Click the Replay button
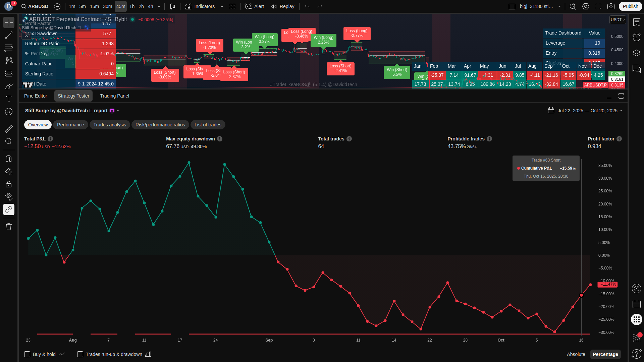Screen dimensions: 644x362 click(x=283, y=6)
